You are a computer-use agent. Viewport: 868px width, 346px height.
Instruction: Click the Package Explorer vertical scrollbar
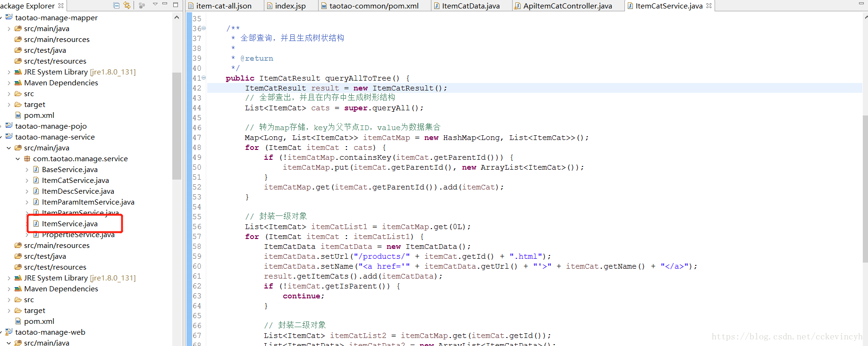click(177, 126)
